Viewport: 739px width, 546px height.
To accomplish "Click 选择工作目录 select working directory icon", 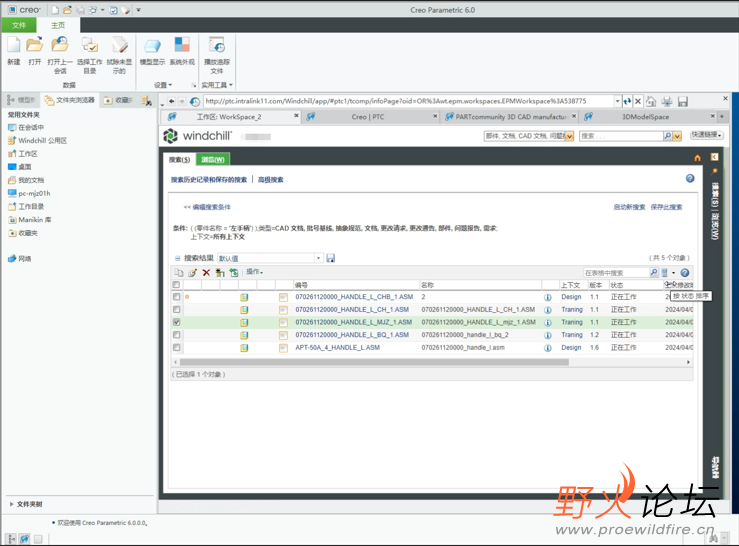I will 90,45.
